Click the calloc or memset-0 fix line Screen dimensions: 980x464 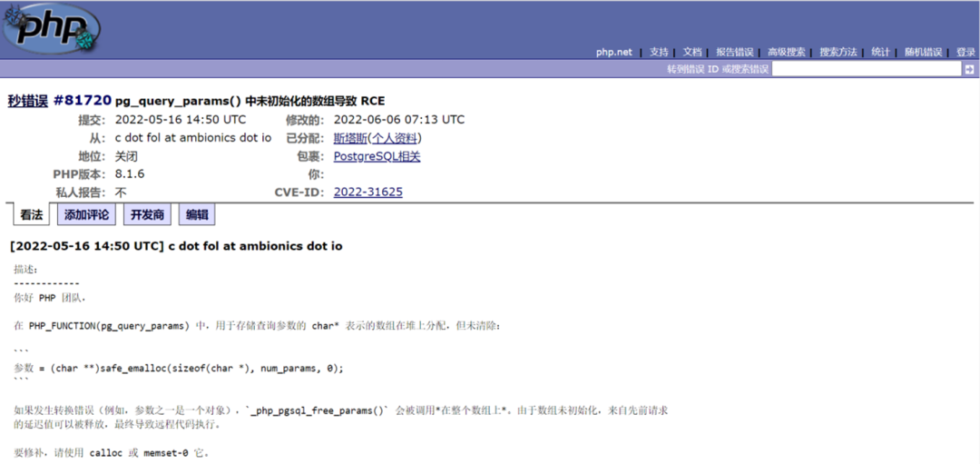click(x=112, y=453)
